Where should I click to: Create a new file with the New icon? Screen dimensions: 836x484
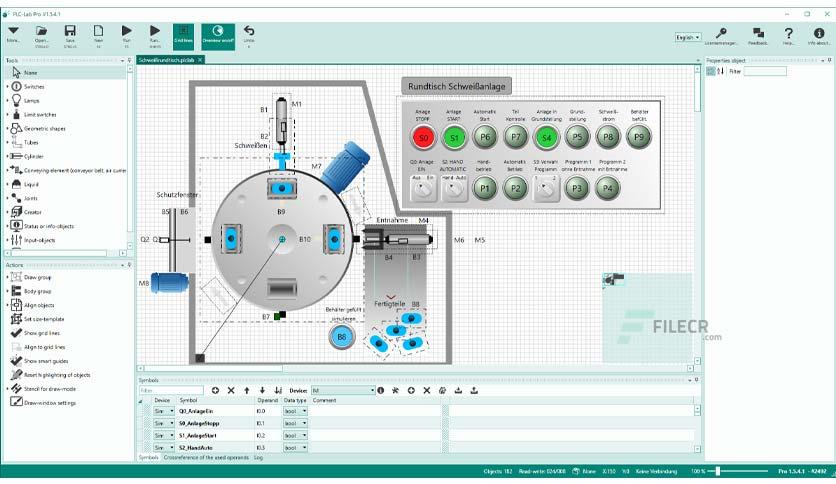pos(98,31)
